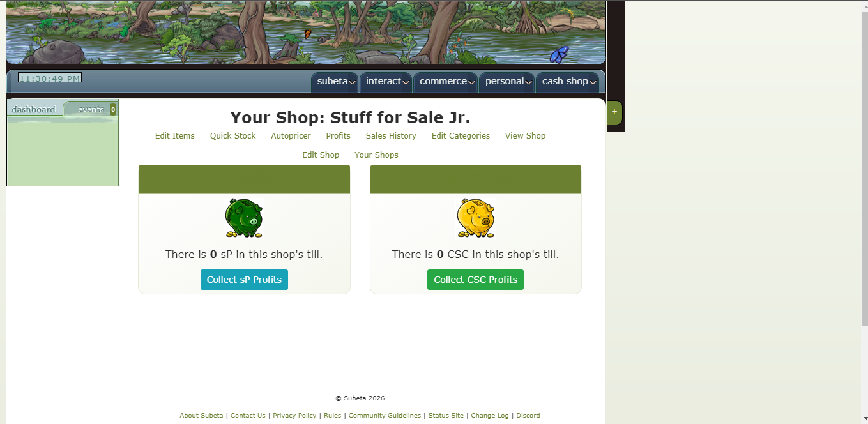Expand the cash shop dropdown
This screenshot has width=868, height=424.
568,82
